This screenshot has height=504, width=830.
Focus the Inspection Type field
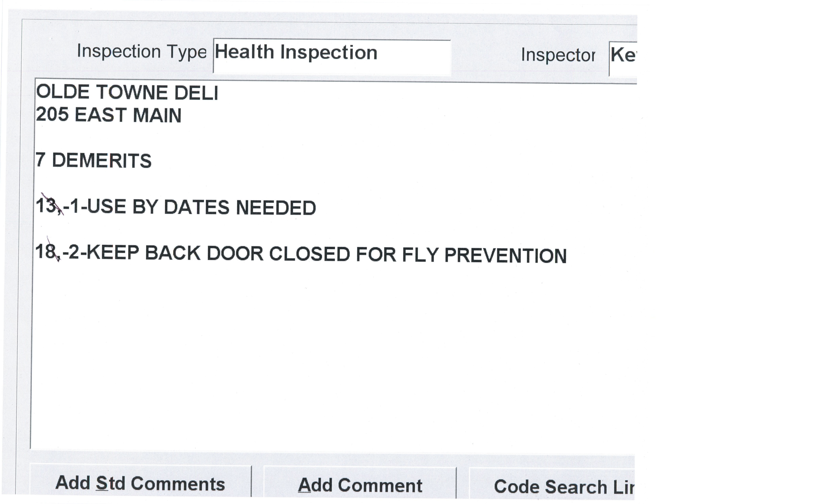[332, 56]
